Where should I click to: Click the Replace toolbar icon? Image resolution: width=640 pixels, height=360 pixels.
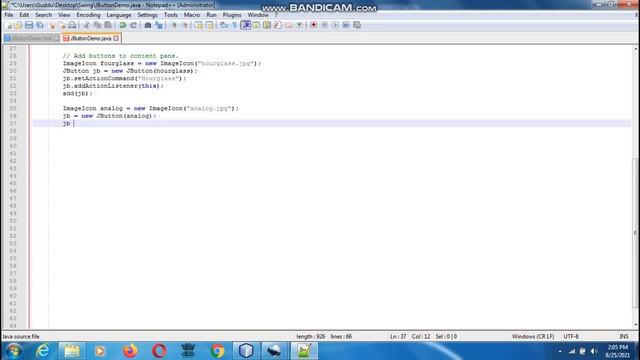point(159,25)
